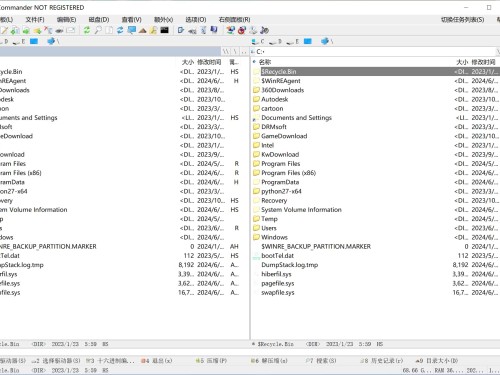Image resolution: width=500 pixels, height=375 pixels.
Task: Click the yellow arrow folder toolbar icon
Action: (x=37, y=31)
